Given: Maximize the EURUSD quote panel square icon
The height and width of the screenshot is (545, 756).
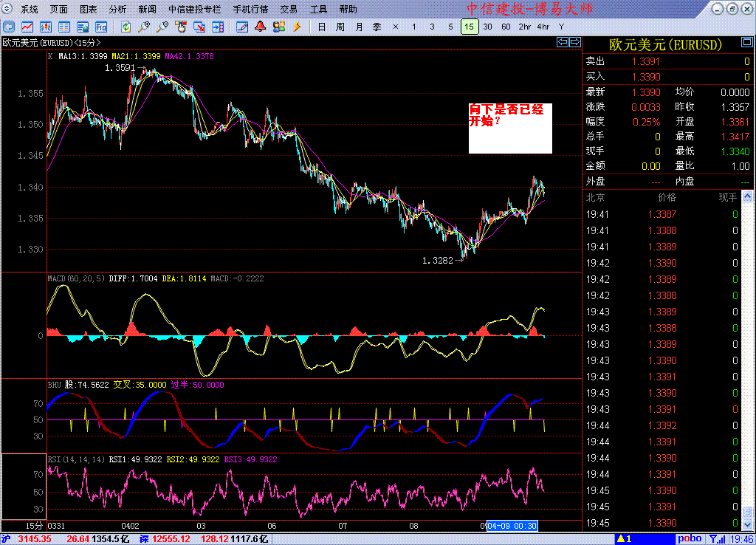Looking at the screenshot, I should (747, 42).
